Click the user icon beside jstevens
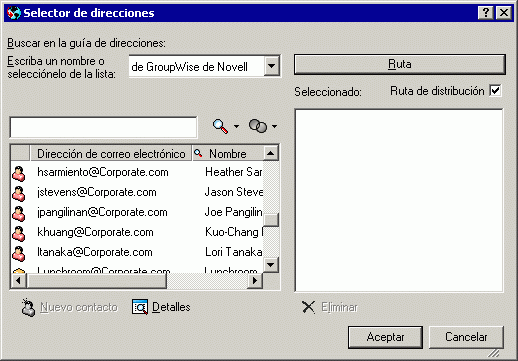This screenshot has height=361, width=518. (x=19, y=194)
